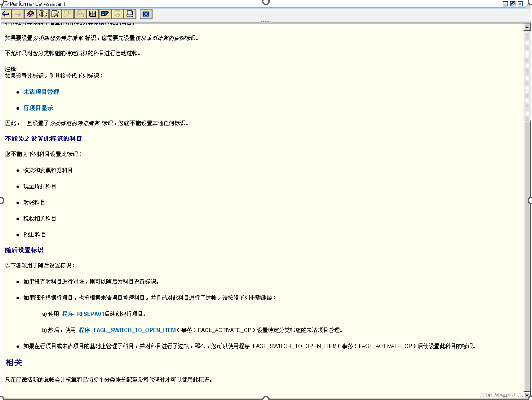
Task: Click the restore window button in title bar
Action: [513, 4]
